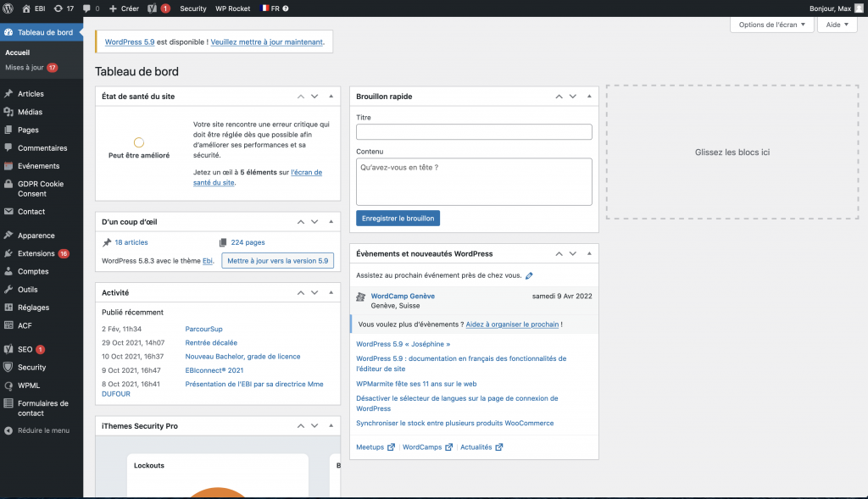Click the GDPR Cookie Consent lock icon
The height and width of the screenshot is (499, 868).
coord(8,184)
